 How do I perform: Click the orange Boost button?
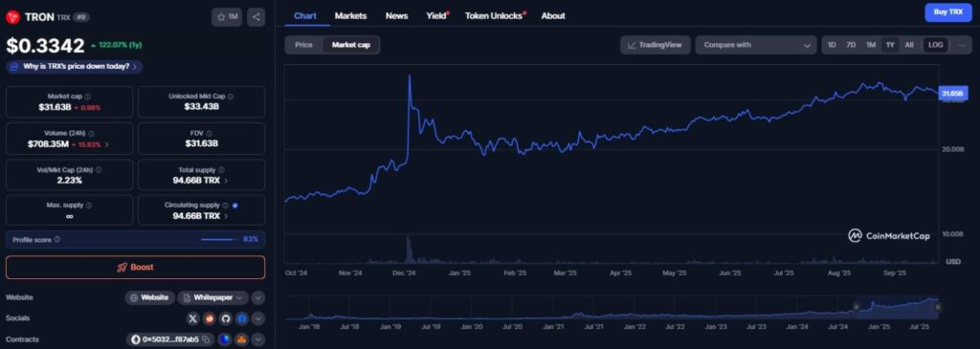pyautogui.click(x=136, y=267)
